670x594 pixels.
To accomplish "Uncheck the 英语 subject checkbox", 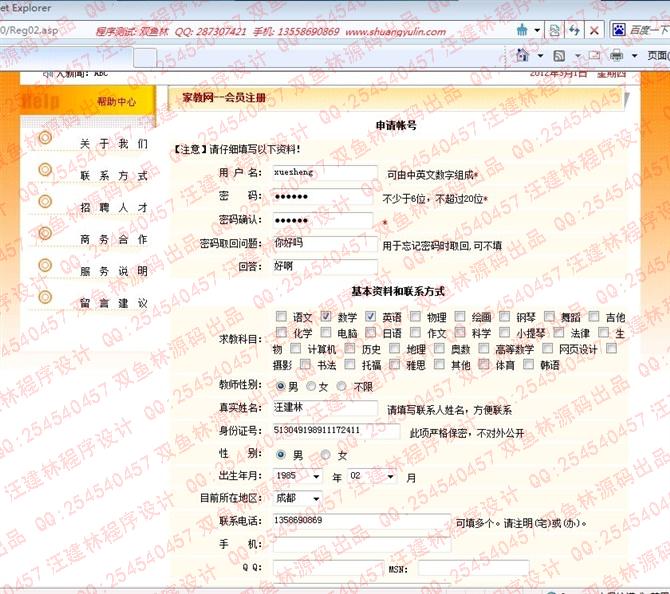I will click(370, 316).
